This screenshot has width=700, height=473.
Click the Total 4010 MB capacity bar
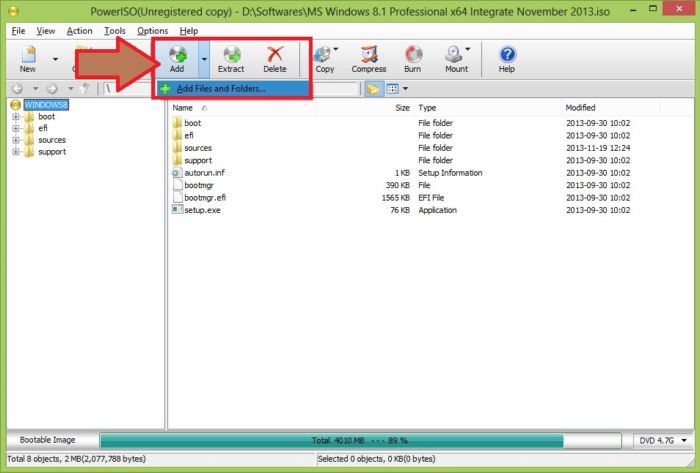pyautogui.click(x=360, y=441)
